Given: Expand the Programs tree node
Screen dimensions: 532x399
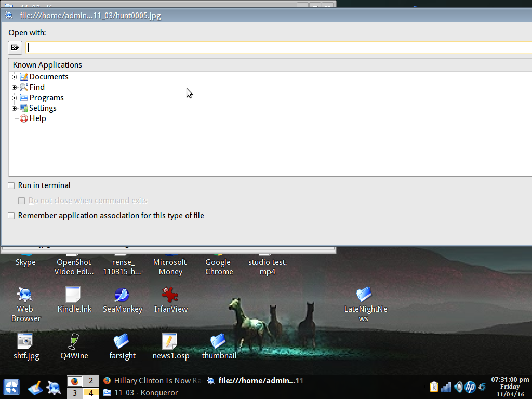Looking at the screenshot, I should coord(15,98).
